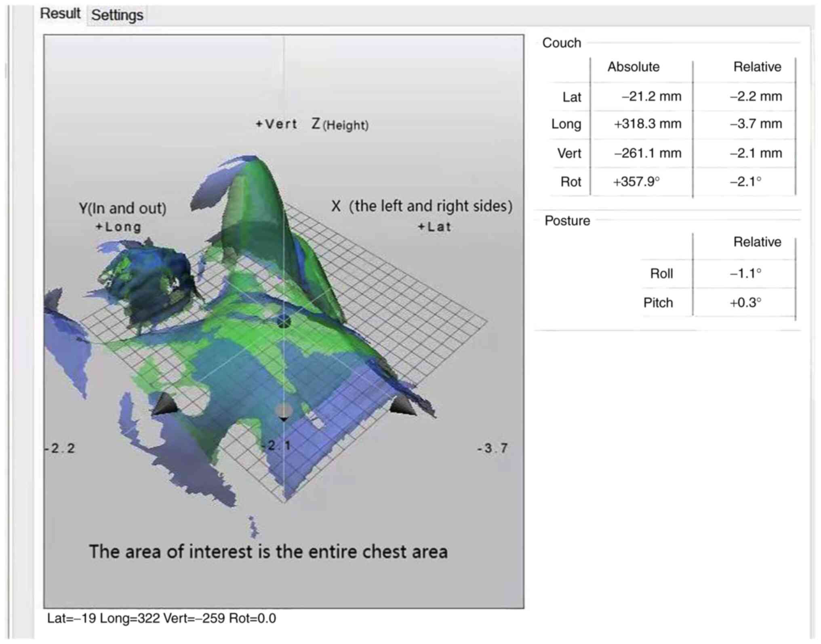This screenshot has width=821, height=644.
Task: Click the Vert relative value -2.1 mm
Action: [756, 153]
